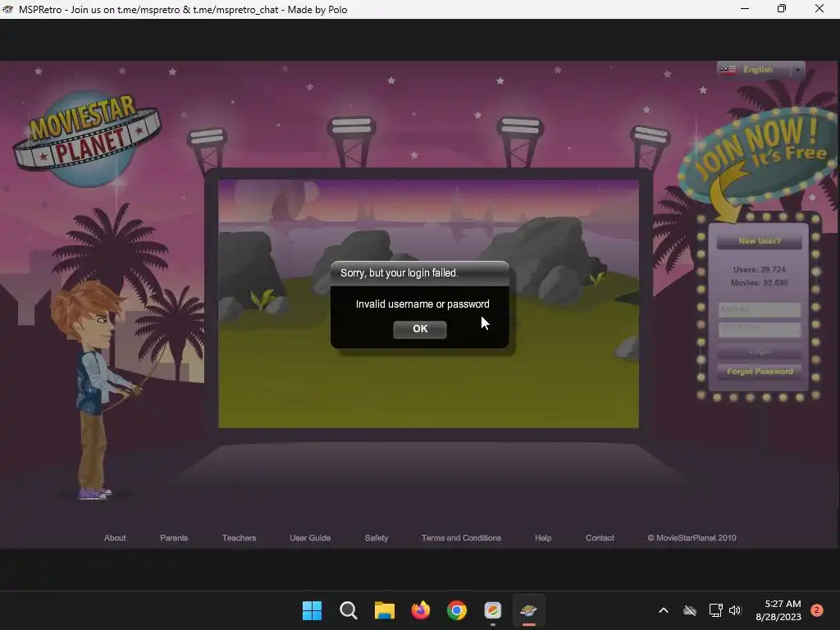Open the Terms and Conditions link
This screenshot has width=840, height=630.
pos(461,538)
